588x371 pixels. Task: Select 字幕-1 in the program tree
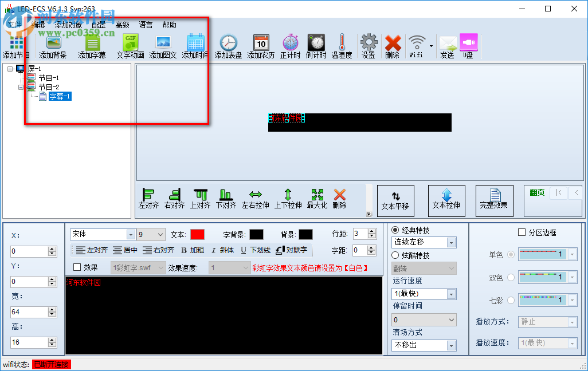(x=60, y=96)
